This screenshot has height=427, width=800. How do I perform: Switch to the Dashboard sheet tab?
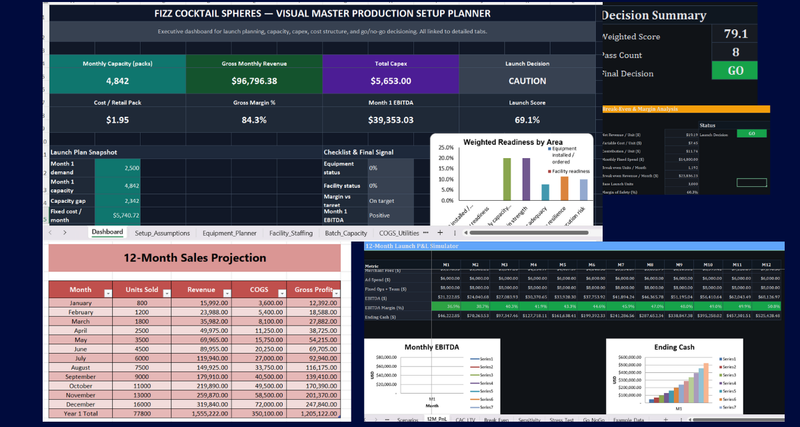pos(107,232)
